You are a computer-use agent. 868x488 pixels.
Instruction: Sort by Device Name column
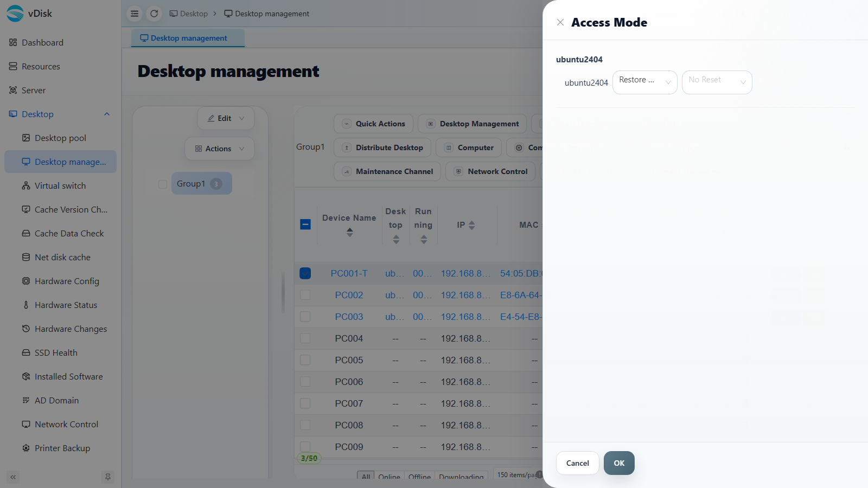point(349,232)
